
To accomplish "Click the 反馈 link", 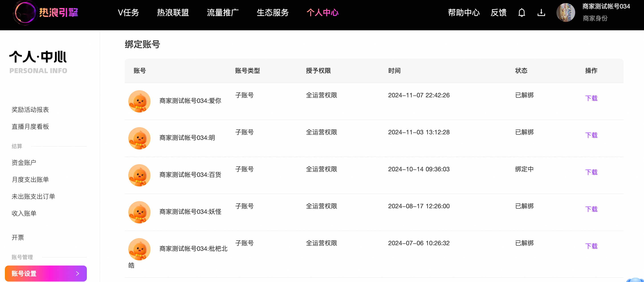I will pos(499,12).
